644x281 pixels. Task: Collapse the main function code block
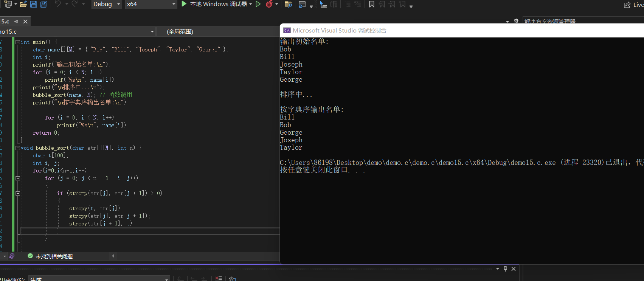[18, 42]
